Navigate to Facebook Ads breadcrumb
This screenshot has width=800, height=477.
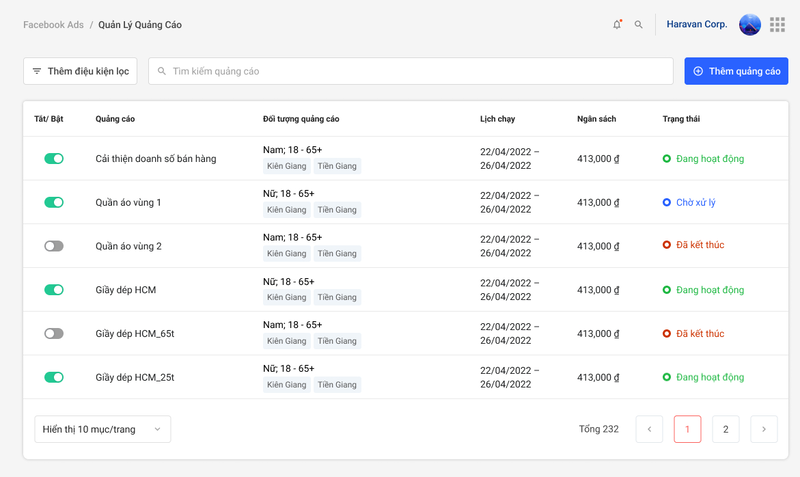click(x=53, y=24)
